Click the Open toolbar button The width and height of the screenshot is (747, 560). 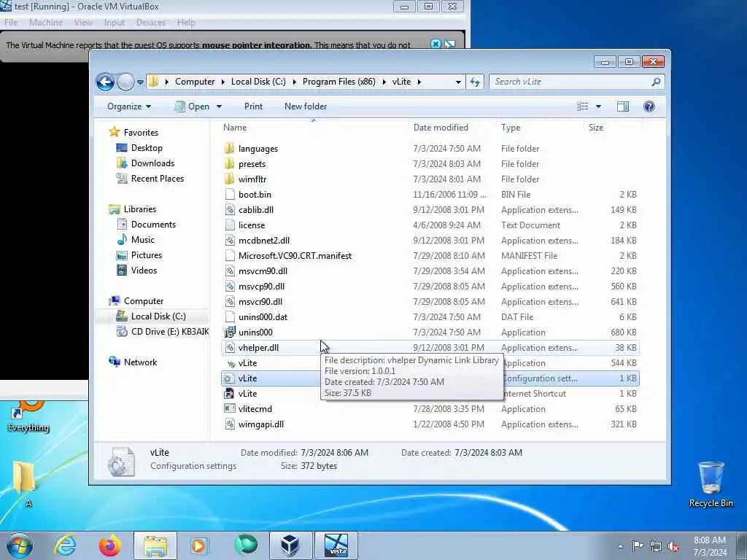pos(193,106)
